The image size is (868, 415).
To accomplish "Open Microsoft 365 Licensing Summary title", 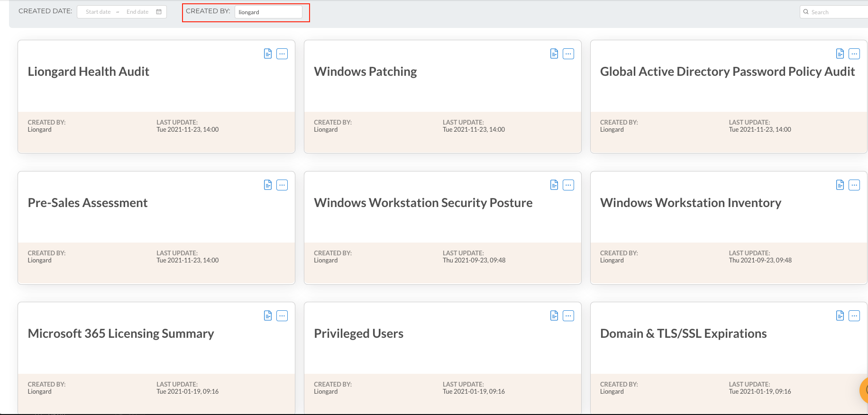I will pos(121,334).
